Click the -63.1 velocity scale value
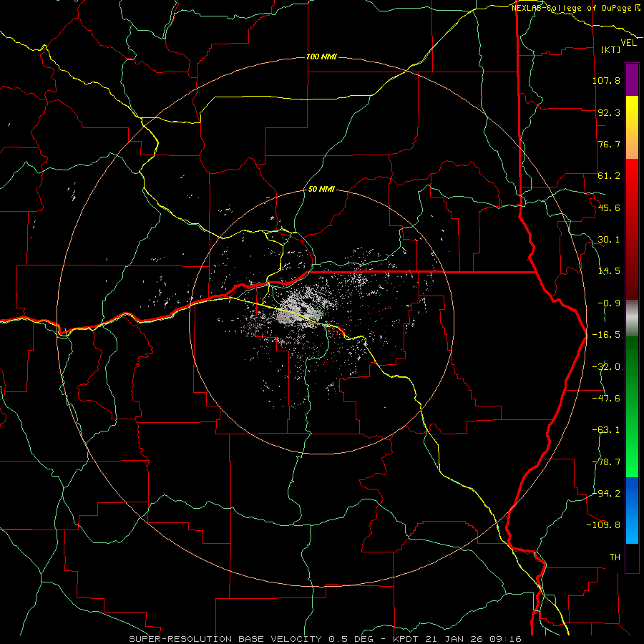644x644 pixels. coord(606,430)
